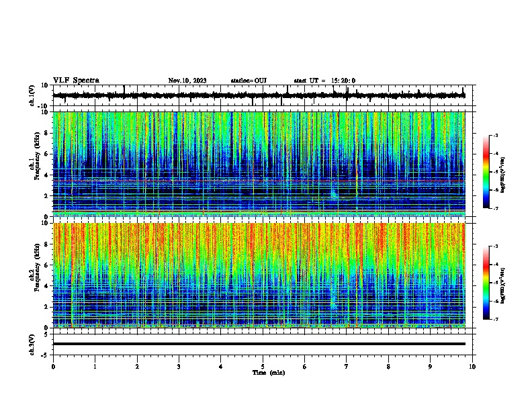Select the date label 'Nov.10, 2023'
Viewport: 532px width, 411px height.
pos(187,81)
